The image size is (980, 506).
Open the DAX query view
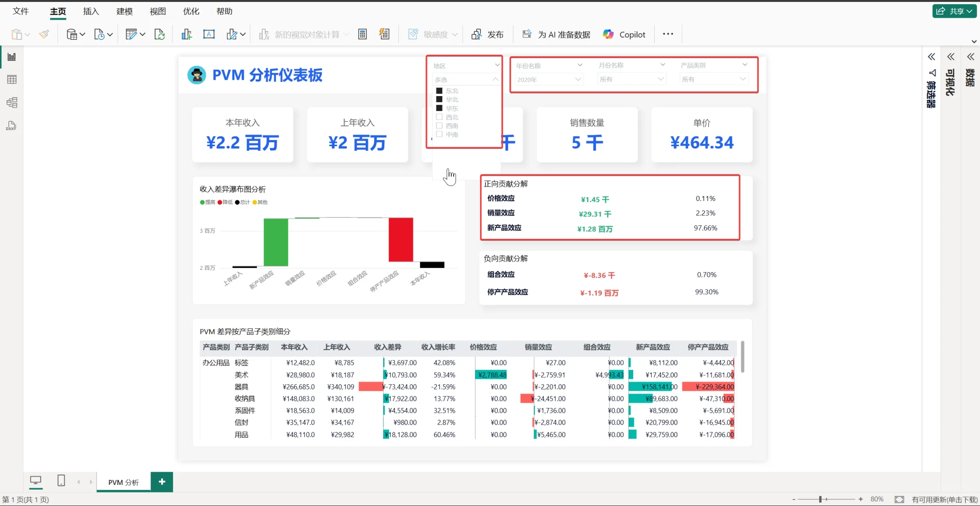(x=11, y=126)
